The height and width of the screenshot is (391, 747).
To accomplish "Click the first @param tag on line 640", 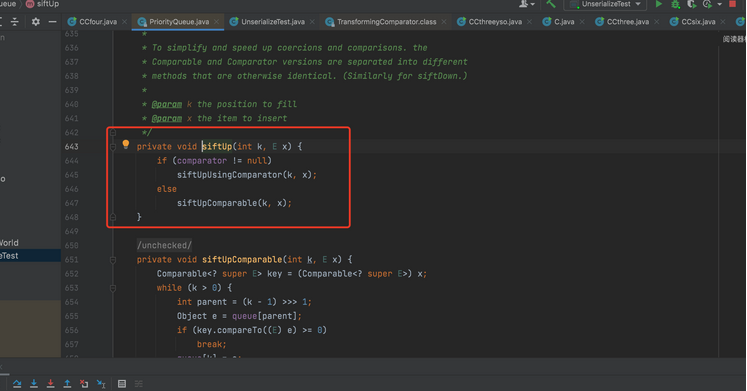I will point(167,104).
